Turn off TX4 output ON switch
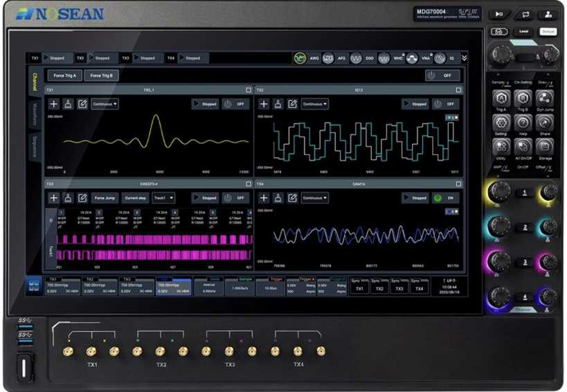The width and height of the screenshot is (567, 392). coord(446,198)
